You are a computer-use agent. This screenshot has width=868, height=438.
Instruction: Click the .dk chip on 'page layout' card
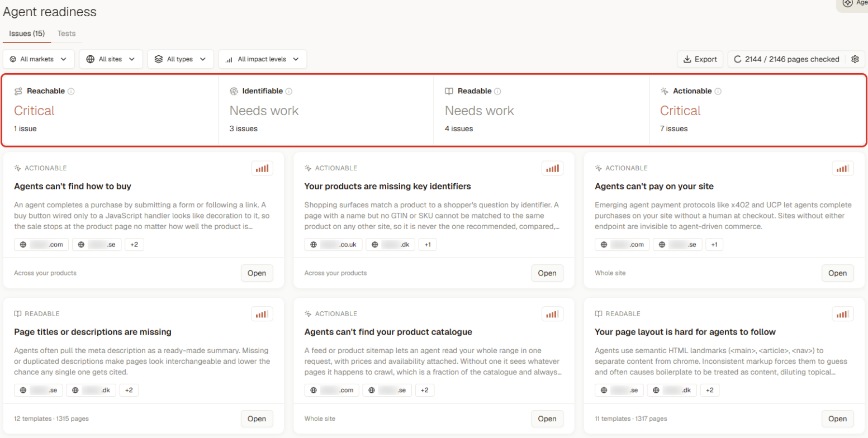tap(672, 390)
